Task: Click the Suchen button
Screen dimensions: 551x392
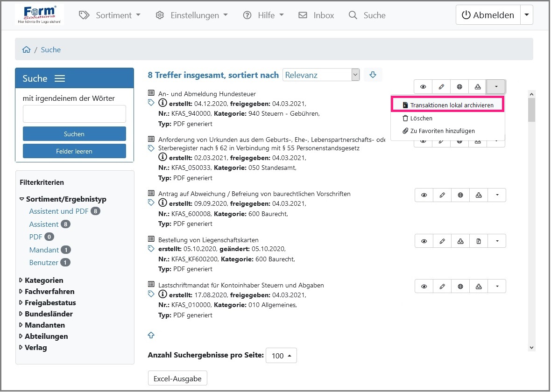Action: pyautogui.click(x=74, y=134)
